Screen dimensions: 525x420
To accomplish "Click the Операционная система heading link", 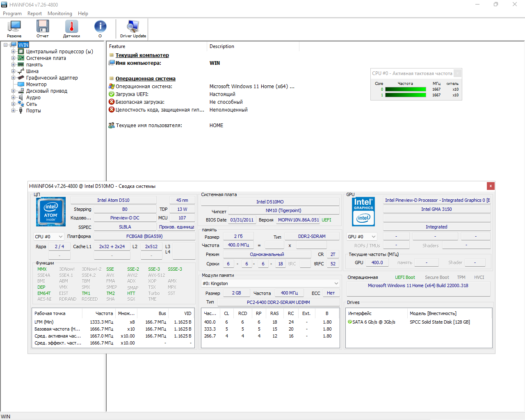I will click(x=146, y=78).
